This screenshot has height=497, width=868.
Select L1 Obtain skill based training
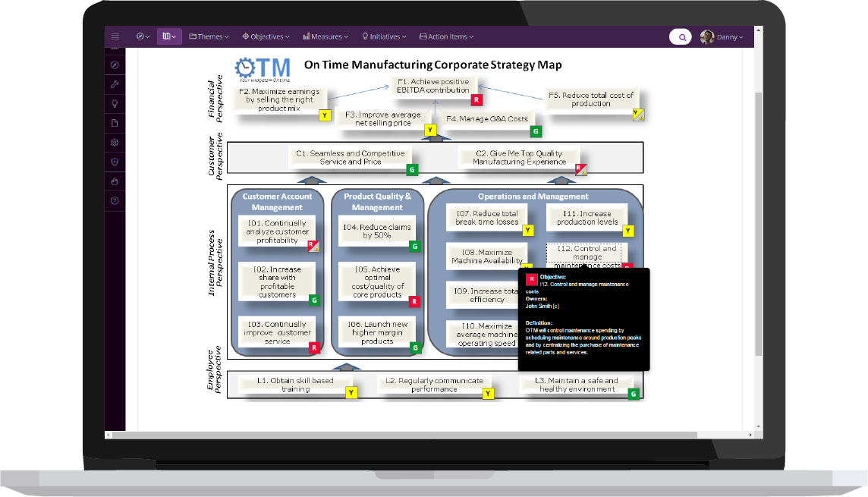pyautogui.click(x=295, y=385)
